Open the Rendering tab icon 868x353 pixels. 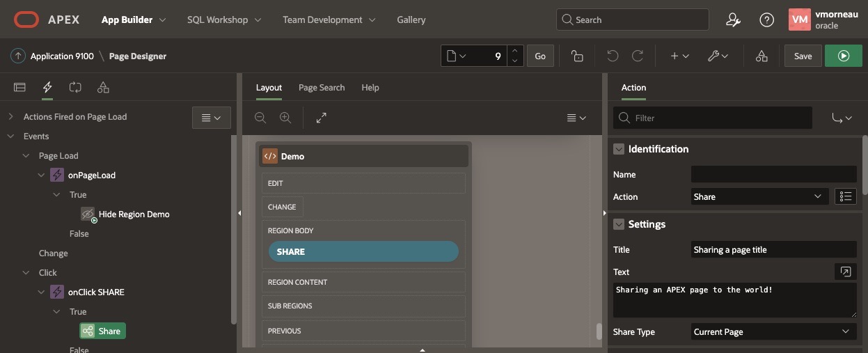click(19, 88)
